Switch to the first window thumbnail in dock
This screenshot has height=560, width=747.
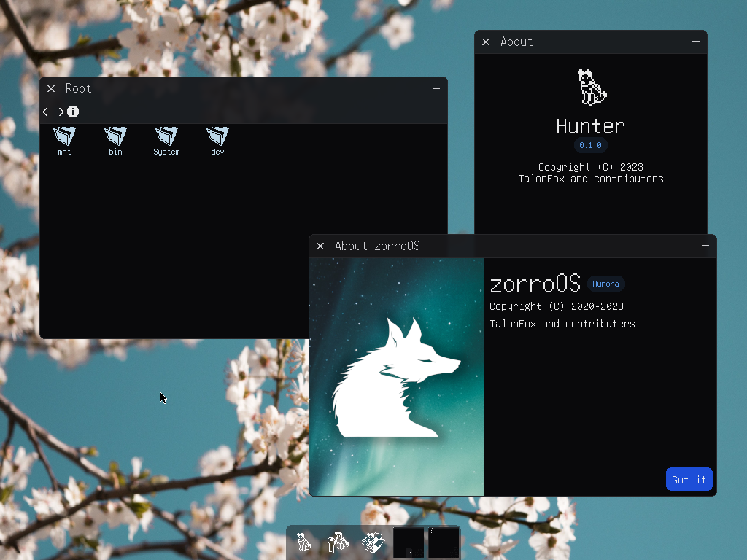(409, 542)
